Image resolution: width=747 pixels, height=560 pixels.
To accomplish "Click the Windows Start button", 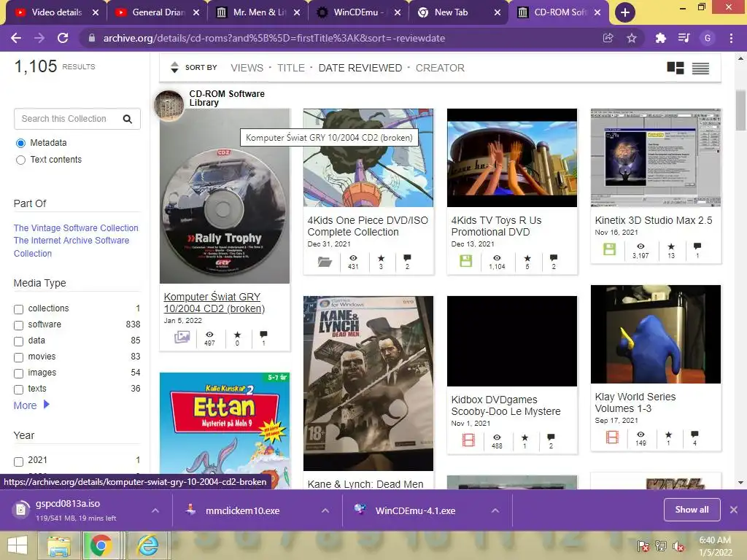I will click(18, 545).
